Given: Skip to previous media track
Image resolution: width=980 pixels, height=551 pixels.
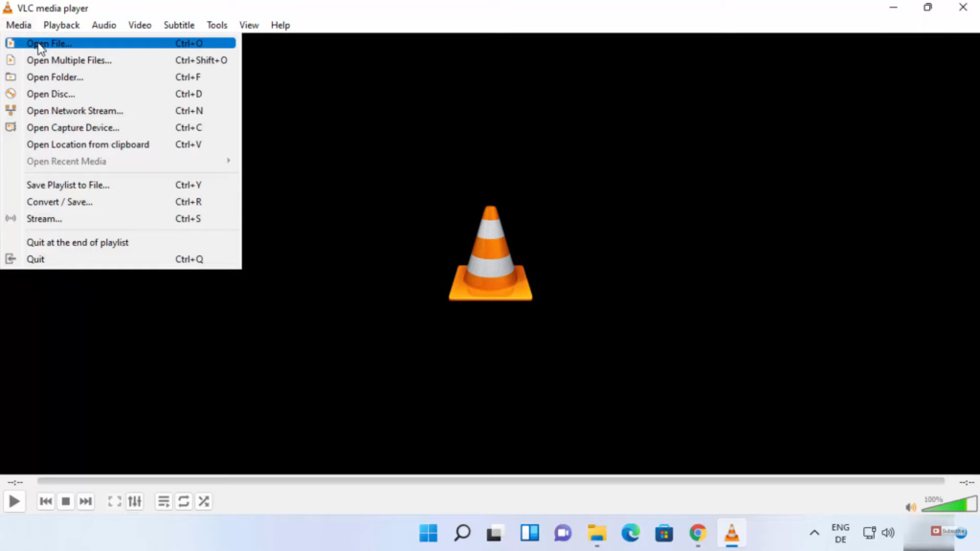Looking at the screenshot, I should (x=46, y=501).
